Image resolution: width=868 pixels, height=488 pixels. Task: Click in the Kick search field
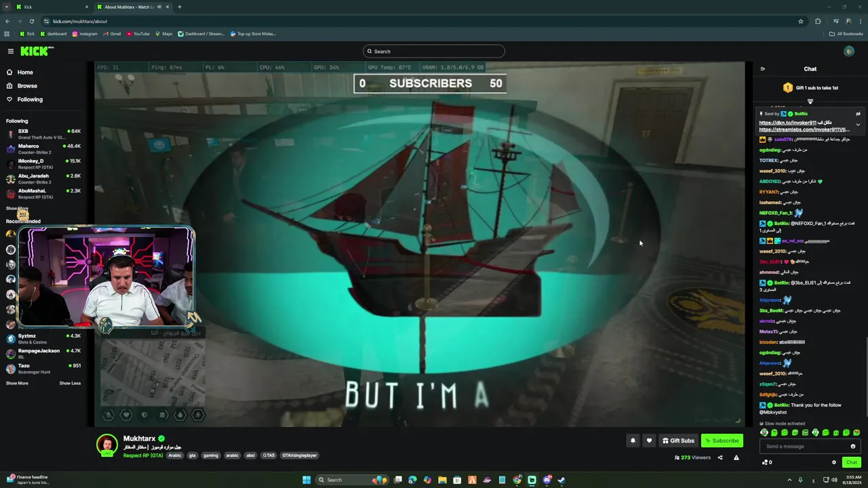click(x=434, y=52)
